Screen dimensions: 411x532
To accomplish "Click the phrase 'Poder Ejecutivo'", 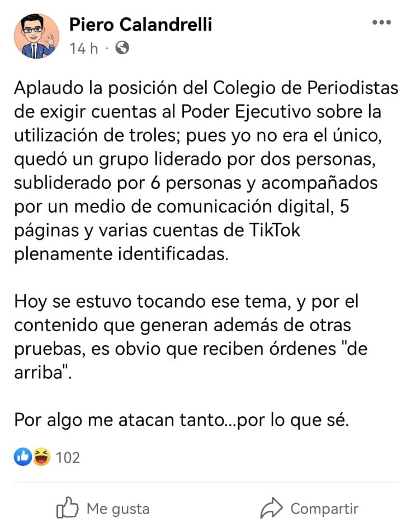I will pyautogui.click(x=246, y=112).
